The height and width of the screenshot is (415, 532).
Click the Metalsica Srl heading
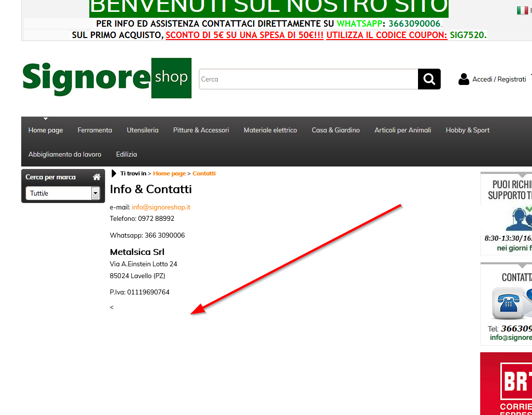137,252
